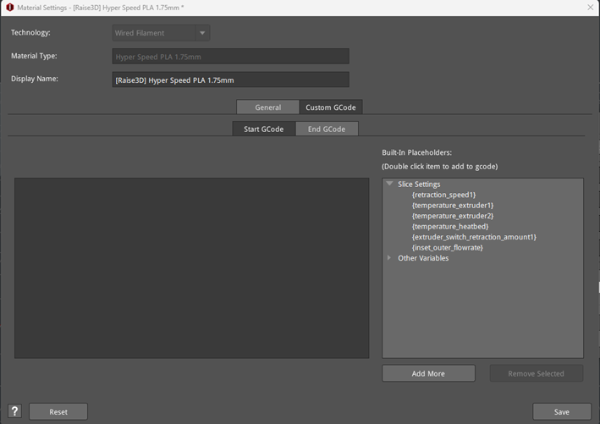Switch to the General tab
Viewport: 600px width, 424px height.
267,107
